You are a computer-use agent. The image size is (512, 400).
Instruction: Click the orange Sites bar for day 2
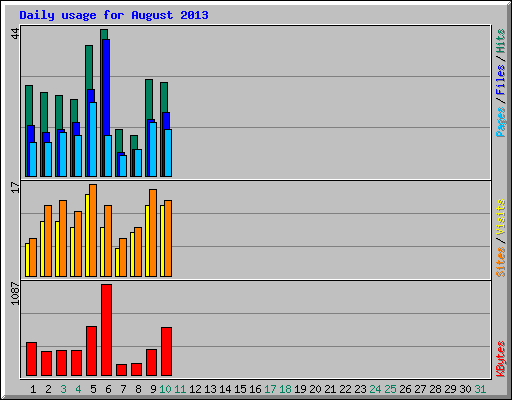(x=48, y=241)
